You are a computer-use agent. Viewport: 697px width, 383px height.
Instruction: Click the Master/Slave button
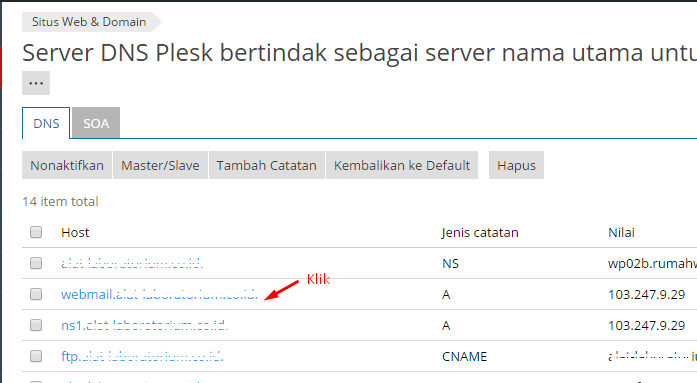[160, 165]
